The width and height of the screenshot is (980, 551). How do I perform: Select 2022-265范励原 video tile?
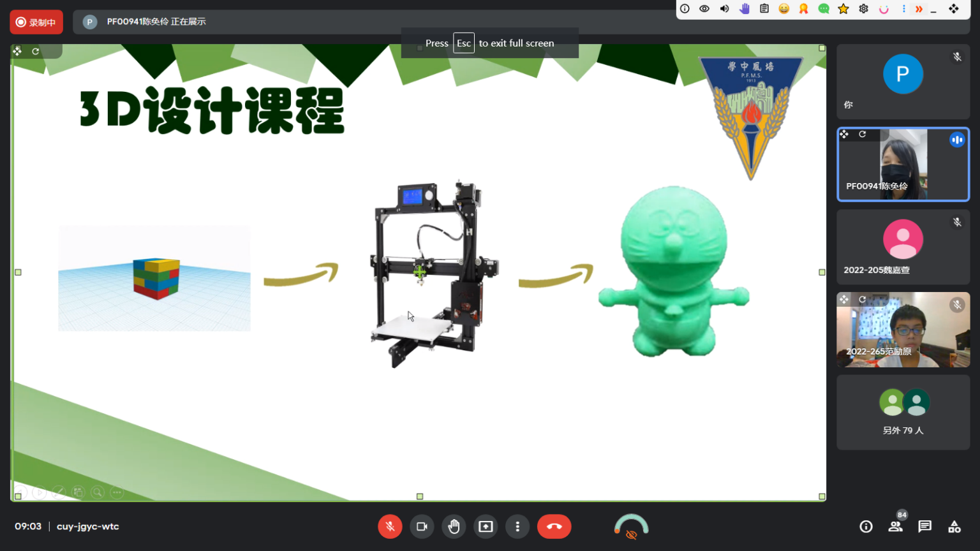(x=903, y=330)
